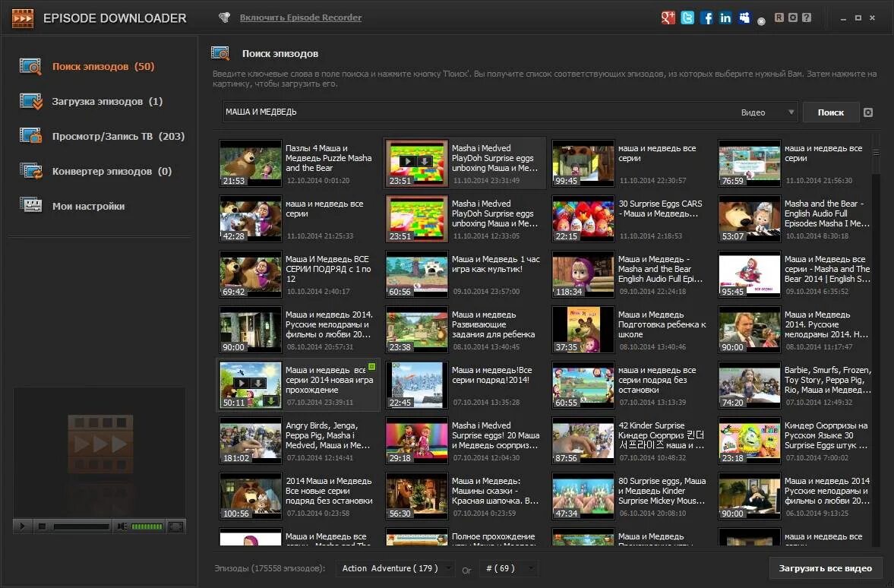Image resolution: width=894 pixels, height=588 pixels.
Task: Play the first 23:51 Masha i Medved thumbnail overlay
Action: 408,161
